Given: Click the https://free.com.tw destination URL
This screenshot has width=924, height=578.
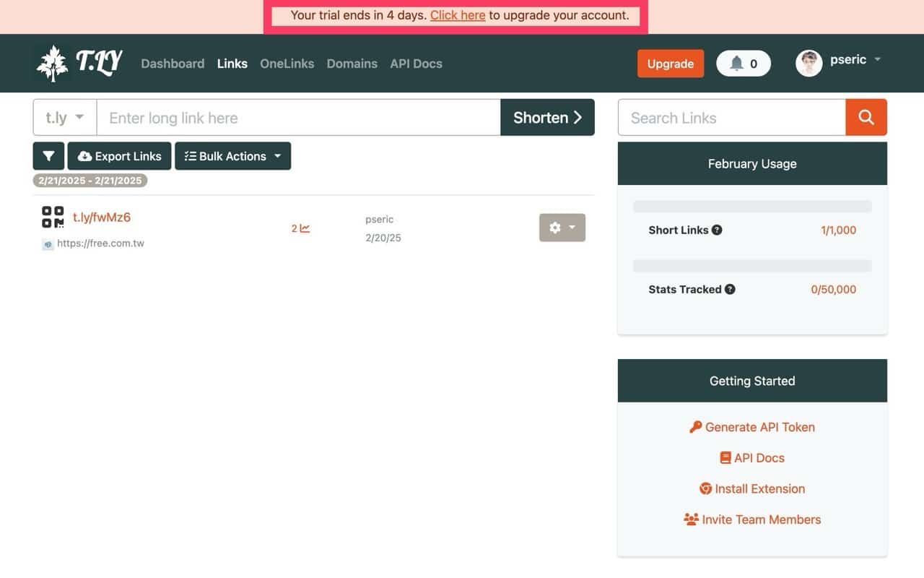Looking at the screenshot, I should (x=100, y=243).
